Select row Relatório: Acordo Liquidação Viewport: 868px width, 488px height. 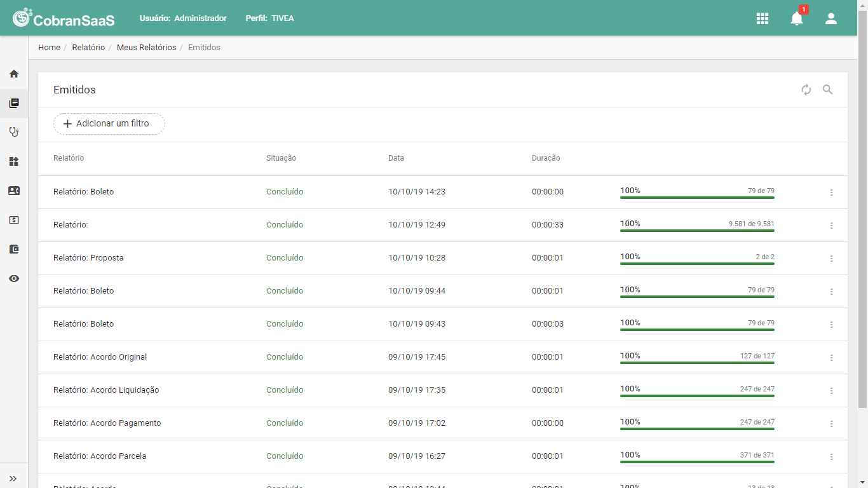(443, 390)
